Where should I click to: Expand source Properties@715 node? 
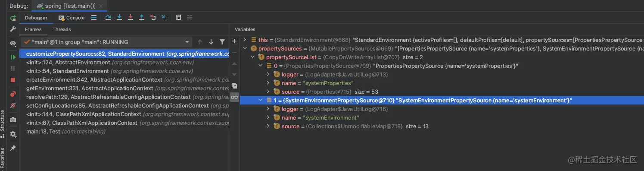[x=268, y=92]
